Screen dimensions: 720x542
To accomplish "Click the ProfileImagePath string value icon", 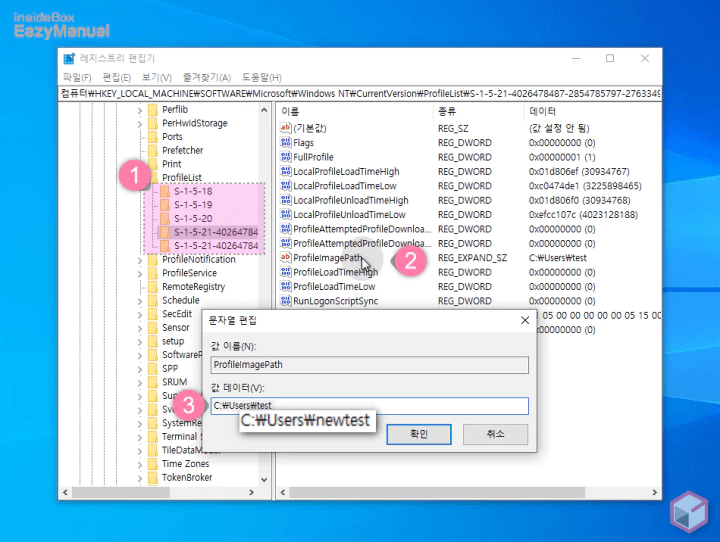I will (285, 258).
